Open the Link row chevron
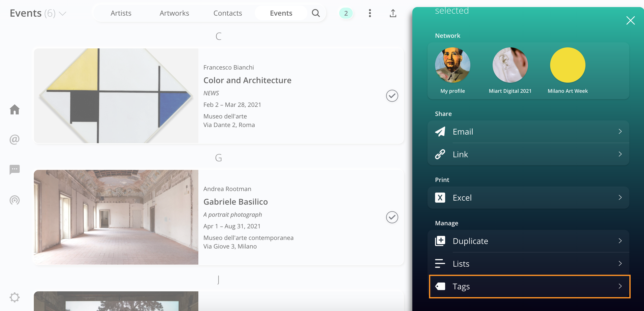 tap(620, 154)
